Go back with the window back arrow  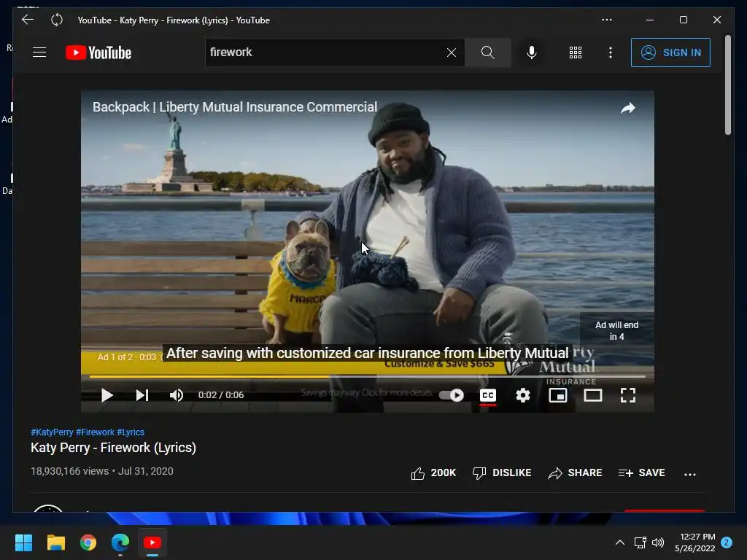click(28, 20)
